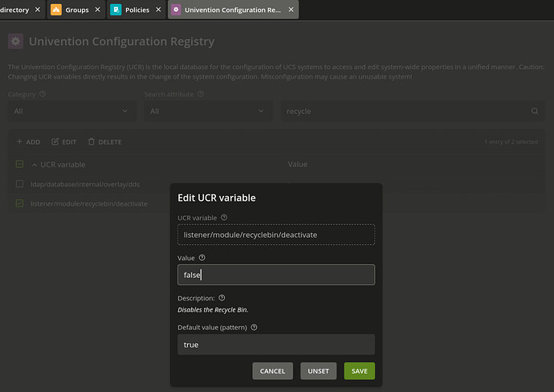Click the UCR variable name field
This screenshot has height=392, width=554.
pyautogui.click(x=276, y=235)
